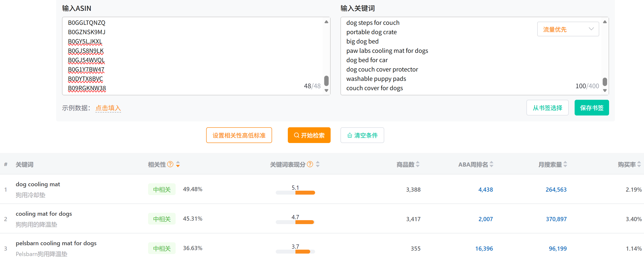The image size is (644, 258).
Task: Click the help icon next to 关键词表现分
Action: pyautogui.click(x=310, y=164)
